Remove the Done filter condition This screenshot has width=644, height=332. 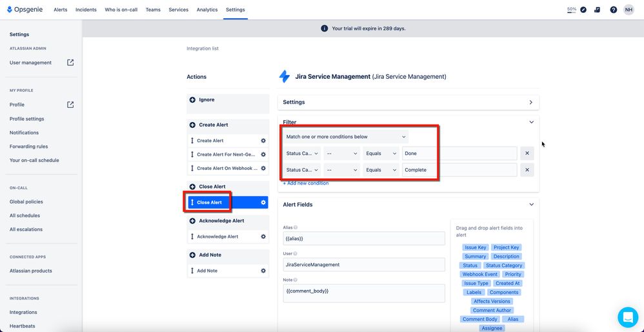click(527, 153)
